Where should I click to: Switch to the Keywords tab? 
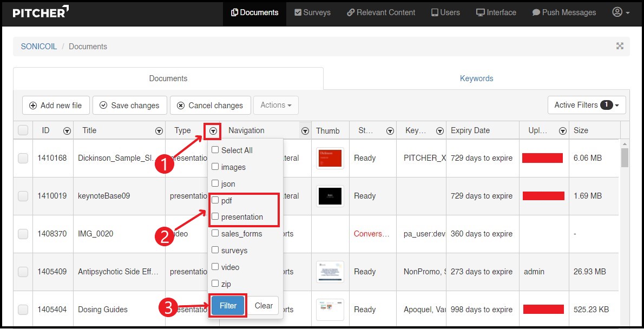476,78
